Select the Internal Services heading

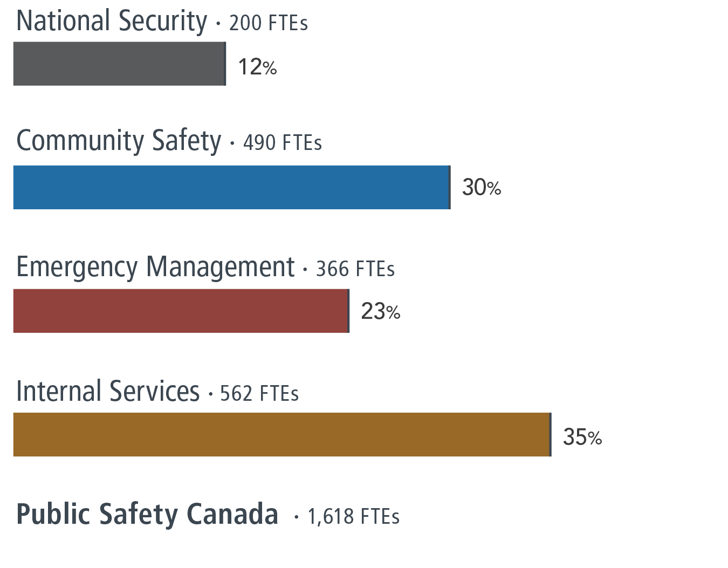click(x=108, y=391)
